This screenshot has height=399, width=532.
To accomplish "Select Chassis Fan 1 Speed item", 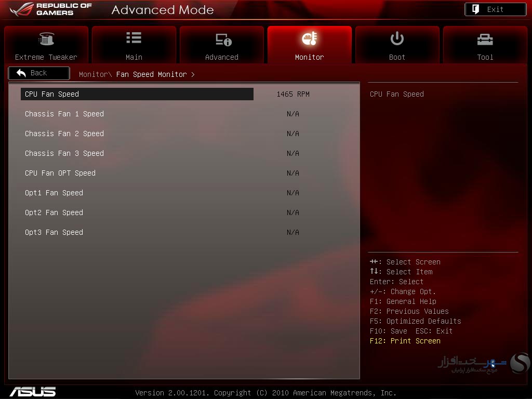I will tap(64, 114).
